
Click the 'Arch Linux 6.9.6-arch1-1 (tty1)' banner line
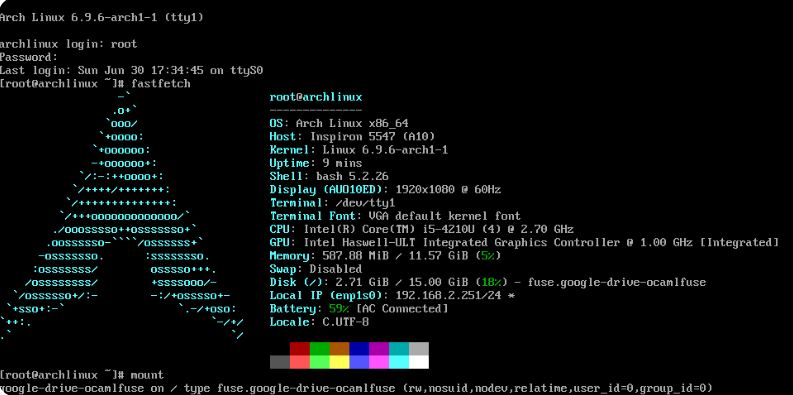point(102,18)
